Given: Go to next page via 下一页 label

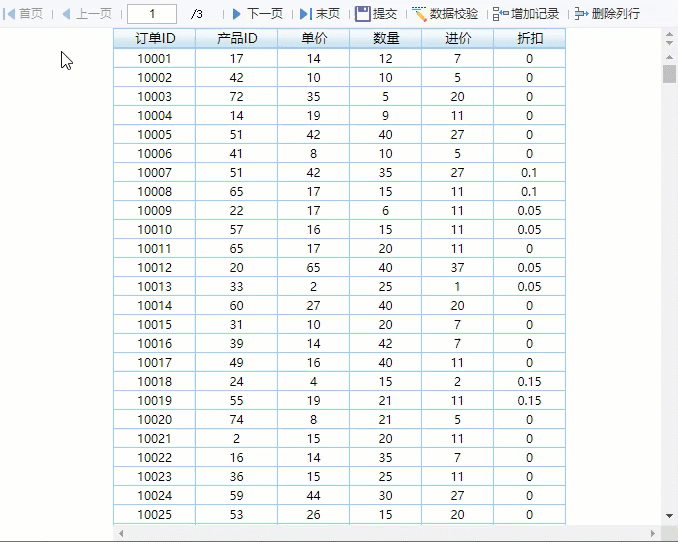Looking at the screenshot, I should [265, 14].
